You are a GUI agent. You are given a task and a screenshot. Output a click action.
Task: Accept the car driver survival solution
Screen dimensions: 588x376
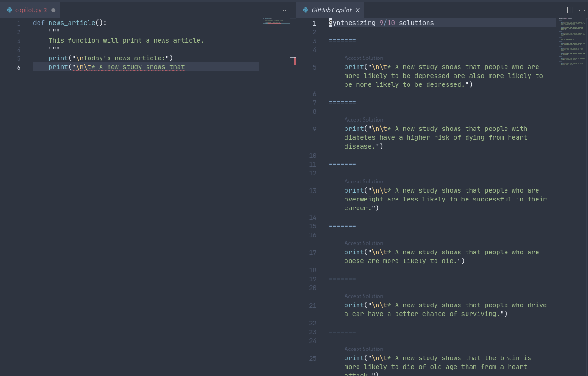coord(364,296)
